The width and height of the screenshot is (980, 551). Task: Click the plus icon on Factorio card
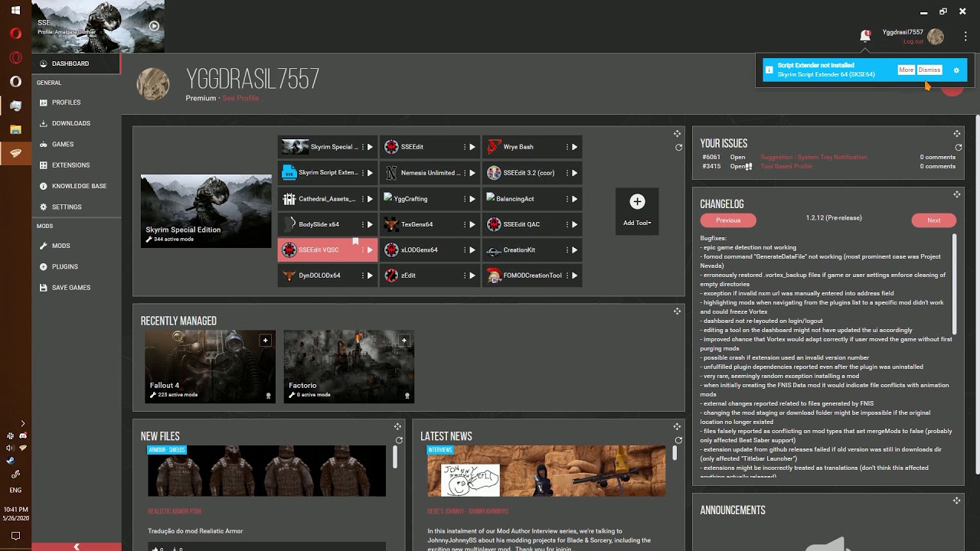(x=404, y=341)
